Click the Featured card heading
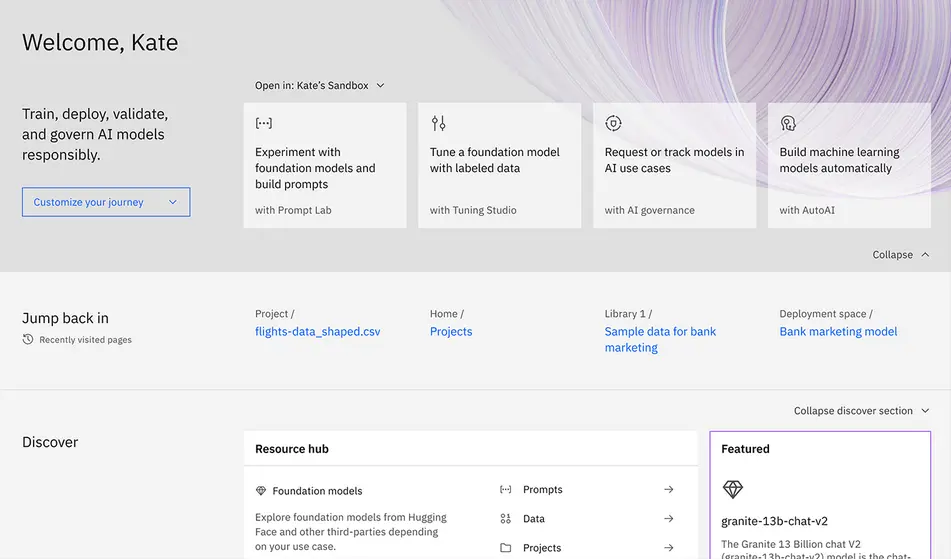The height and width of the screenshot is (559, 951). coord(745,449)
